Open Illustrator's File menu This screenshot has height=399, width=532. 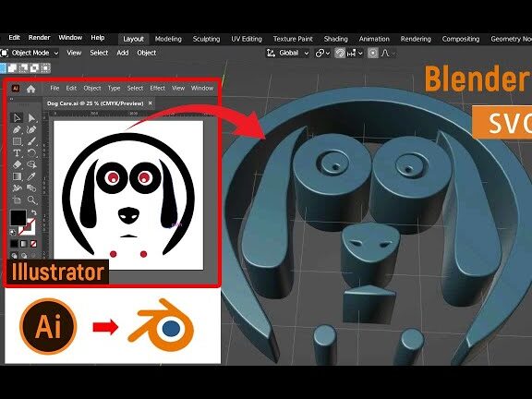coord(54,89)
